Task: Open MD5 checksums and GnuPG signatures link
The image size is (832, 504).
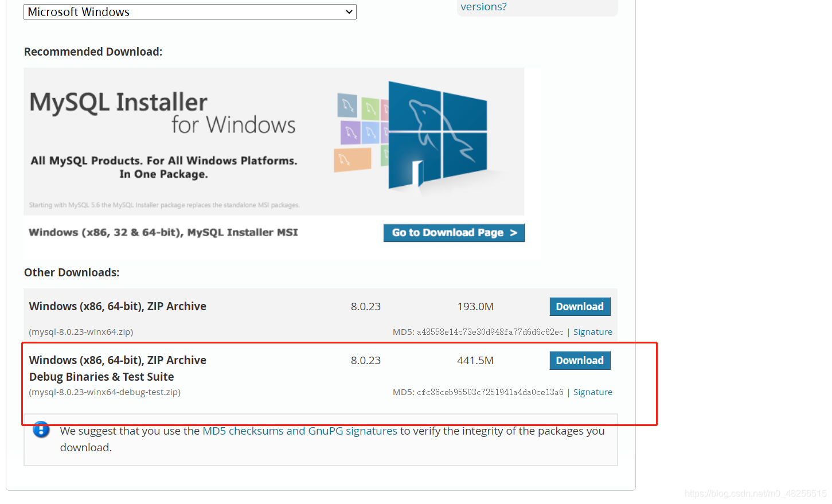Action: point(300,431)
